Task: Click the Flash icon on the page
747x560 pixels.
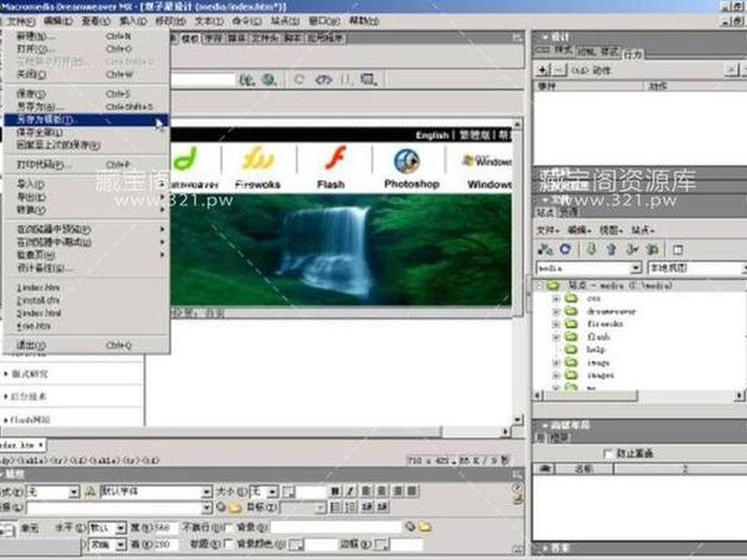Action: tap(335, 159)
